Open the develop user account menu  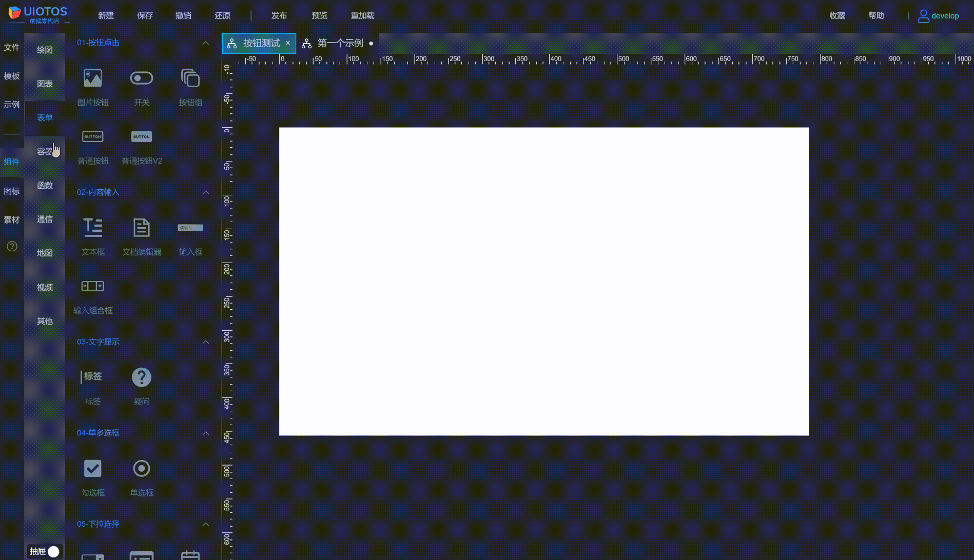click(x=938, y=16)
